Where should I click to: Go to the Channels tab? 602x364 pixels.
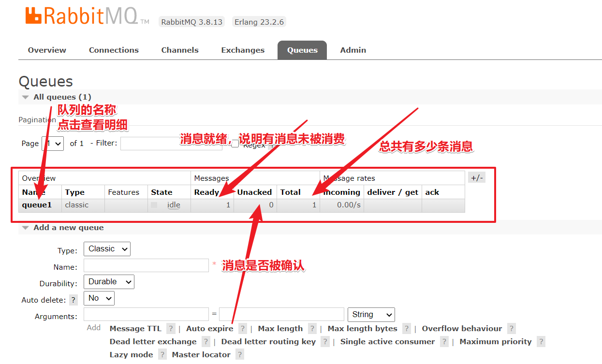point(180,50)
